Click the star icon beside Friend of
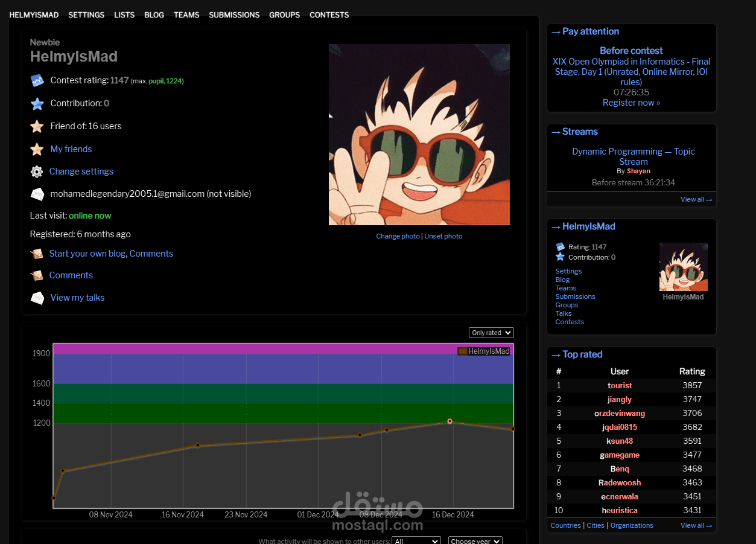756x544 pixels. point(37,126)
